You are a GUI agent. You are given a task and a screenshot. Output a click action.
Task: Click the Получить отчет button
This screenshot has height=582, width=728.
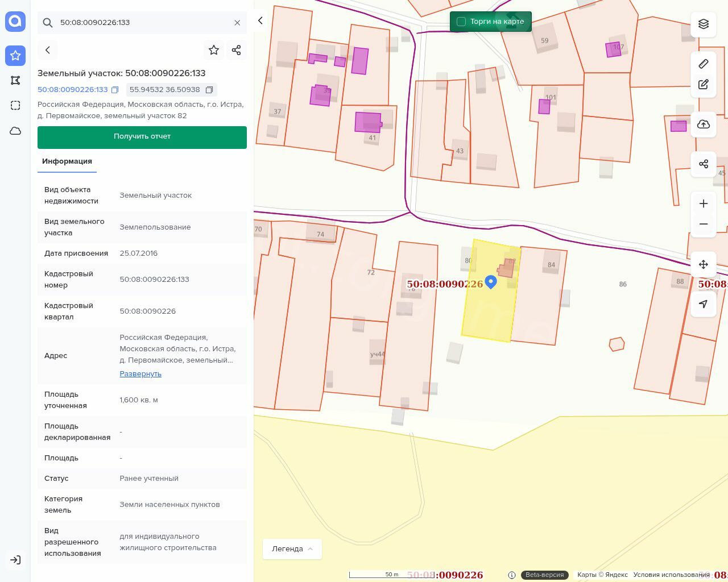tap(142, 137)
